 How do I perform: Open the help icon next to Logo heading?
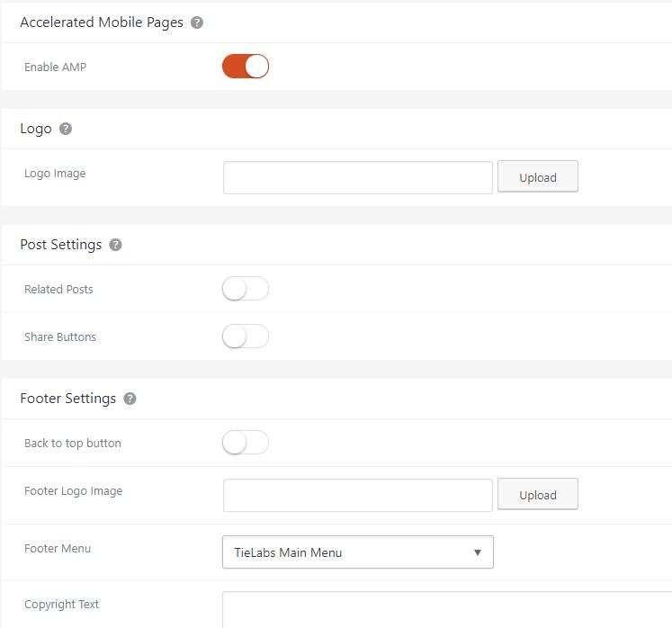click(66, 129)
